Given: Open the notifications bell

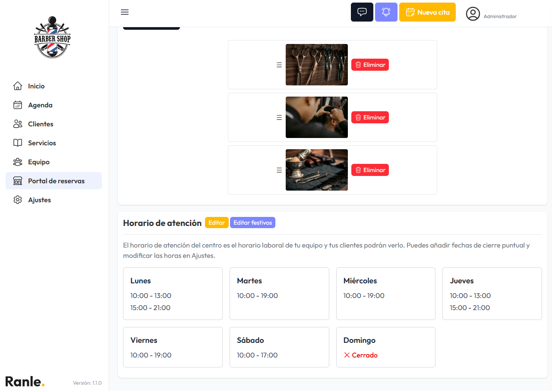Looking at the screenshot, I should (386, 12).
